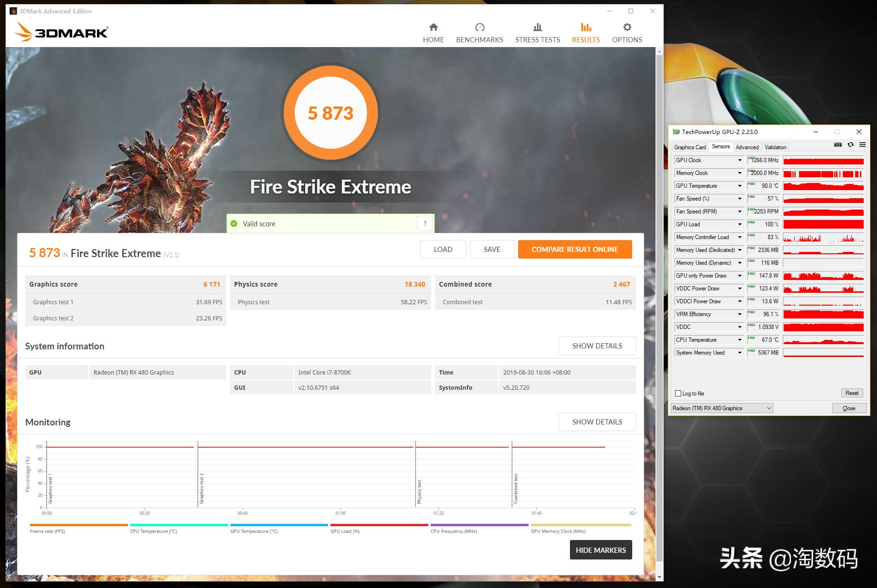This screenshot has height=588, width=877.
Task: Switch to the Advanced tab in GPU-Z
Action: (747, 147)
